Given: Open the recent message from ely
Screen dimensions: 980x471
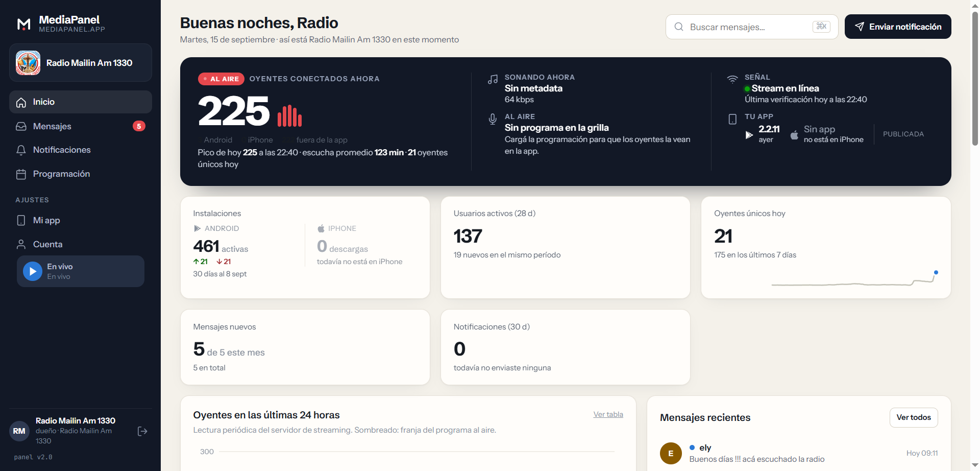Looking at the screenshot, I should coord(799,453).
